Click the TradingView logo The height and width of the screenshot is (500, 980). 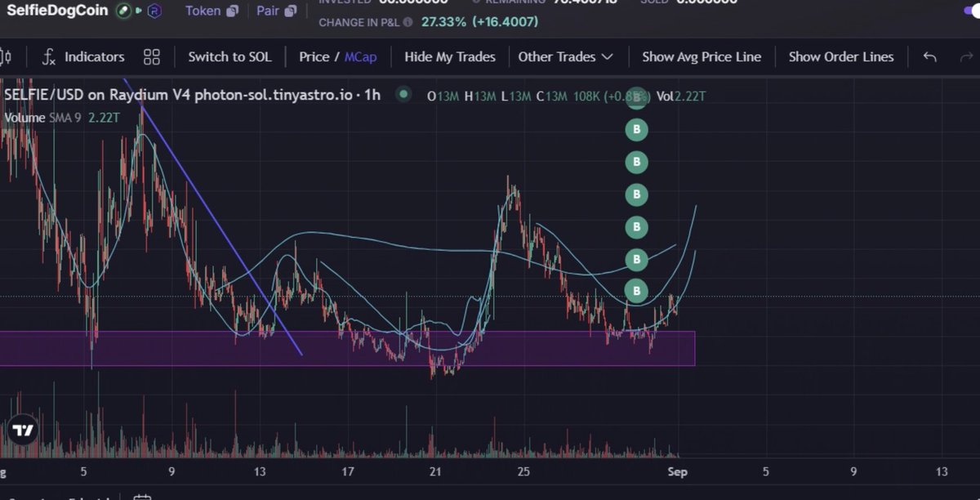coord(23,431)
